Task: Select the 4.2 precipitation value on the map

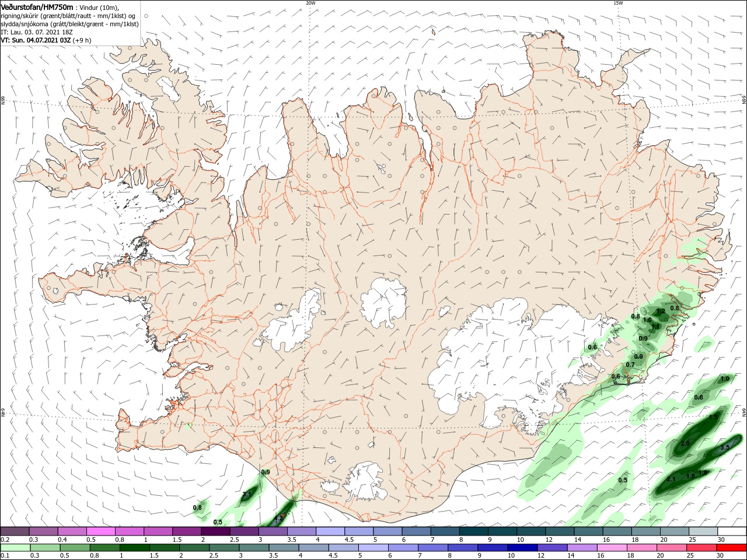Action: (278, 517)
